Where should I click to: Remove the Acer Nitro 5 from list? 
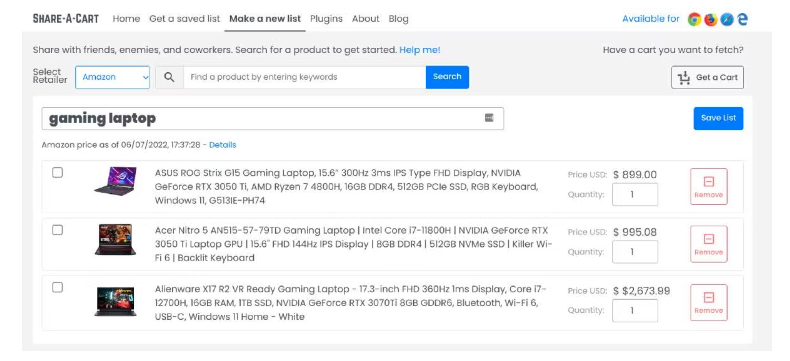coord(709,244)
